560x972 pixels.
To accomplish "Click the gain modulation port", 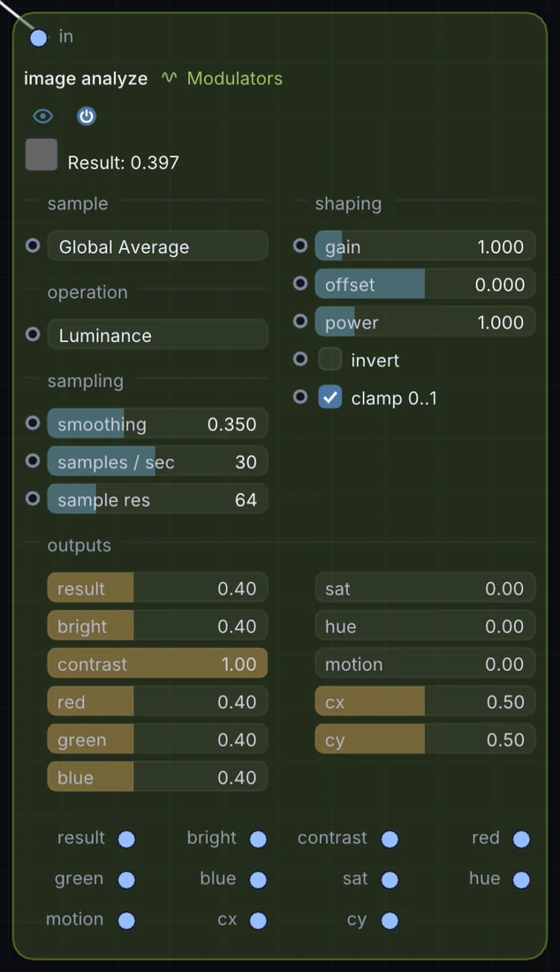I will (x=300, y=246).
